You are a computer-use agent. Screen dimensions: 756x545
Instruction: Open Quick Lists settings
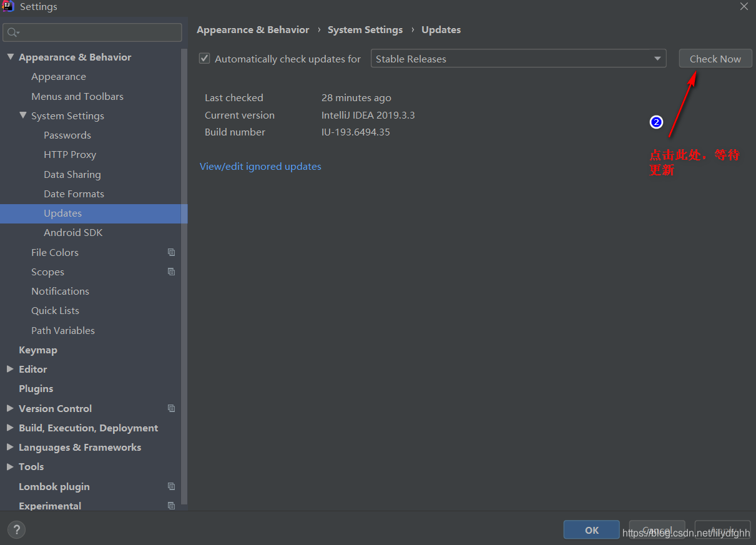[55, 310]
